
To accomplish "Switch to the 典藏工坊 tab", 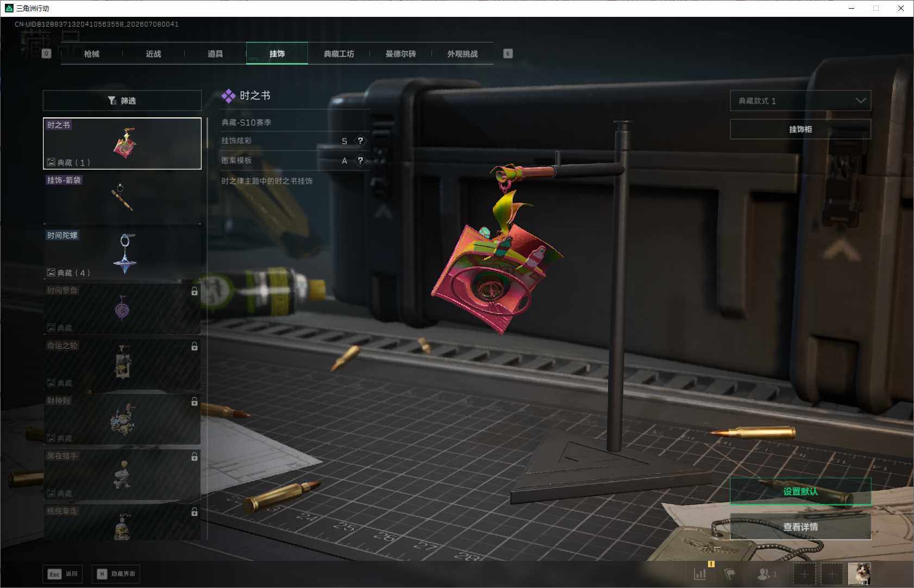I will (x=339, y=54).
